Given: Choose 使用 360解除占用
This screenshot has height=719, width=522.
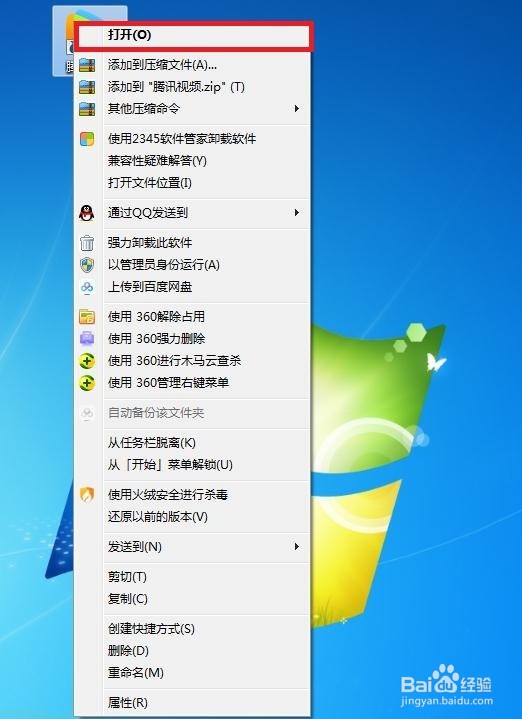Looking at the screenshot, I should (194, 317).
